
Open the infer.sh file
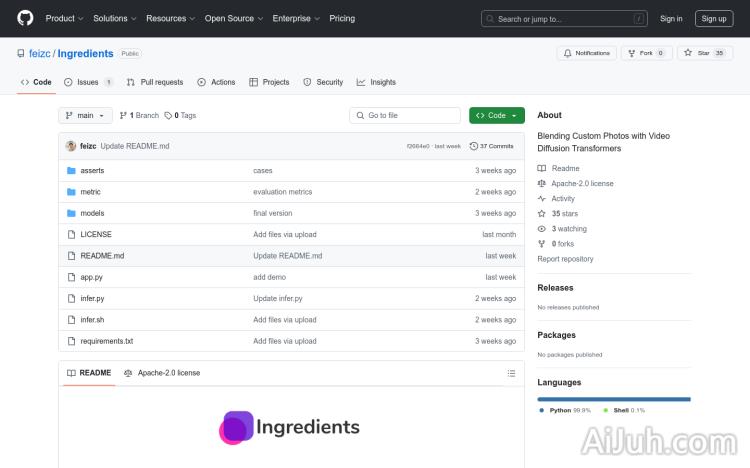92,320
